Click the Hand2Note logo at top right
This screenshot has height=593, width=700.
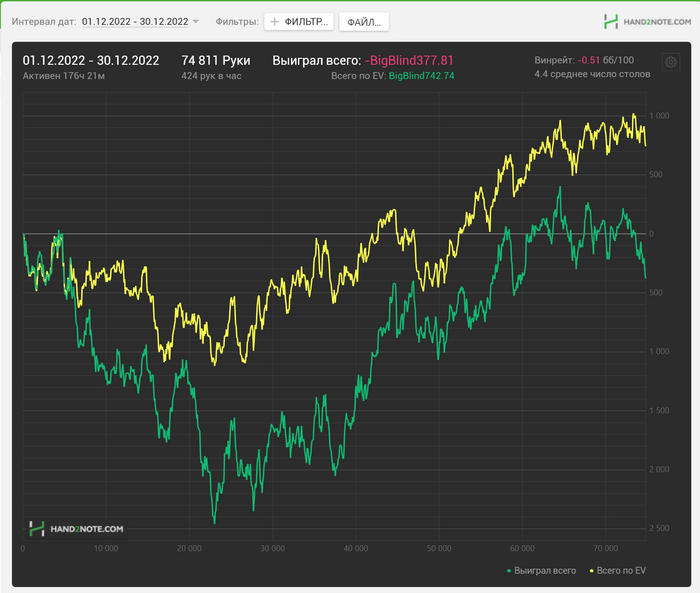647,21
